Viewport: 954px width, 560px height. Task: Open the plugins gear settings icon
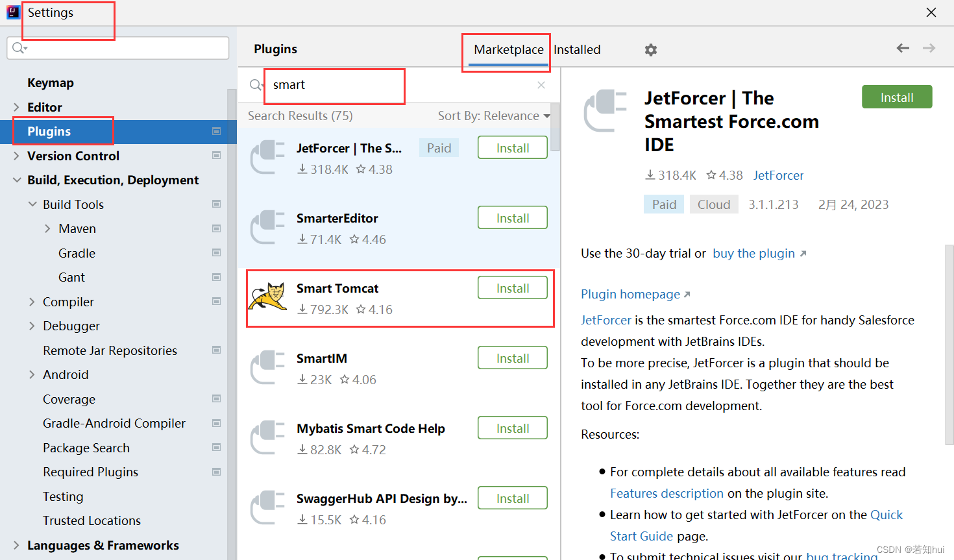[651, 50]
